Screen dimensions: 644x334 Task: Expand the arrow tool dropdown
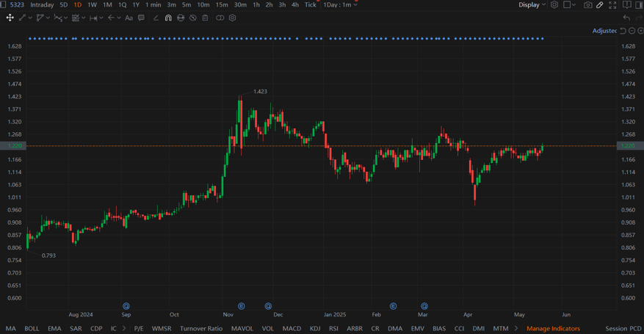tap(119, 18)
